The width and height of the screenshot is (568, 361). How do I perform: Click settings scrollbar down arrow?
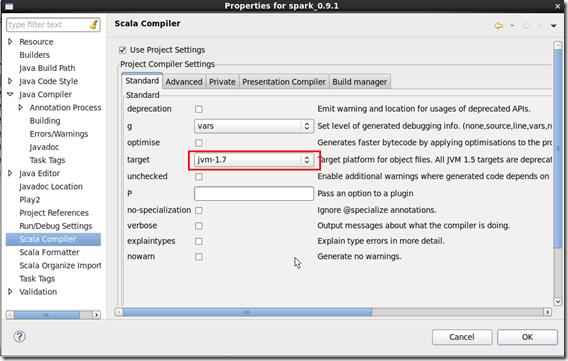click(x=558, y=301)
